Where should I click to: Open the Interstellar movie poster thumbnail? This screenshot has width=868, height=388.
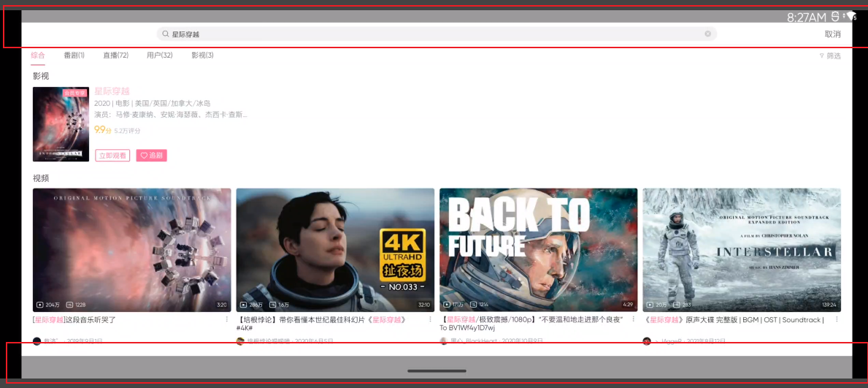[61, 124]
